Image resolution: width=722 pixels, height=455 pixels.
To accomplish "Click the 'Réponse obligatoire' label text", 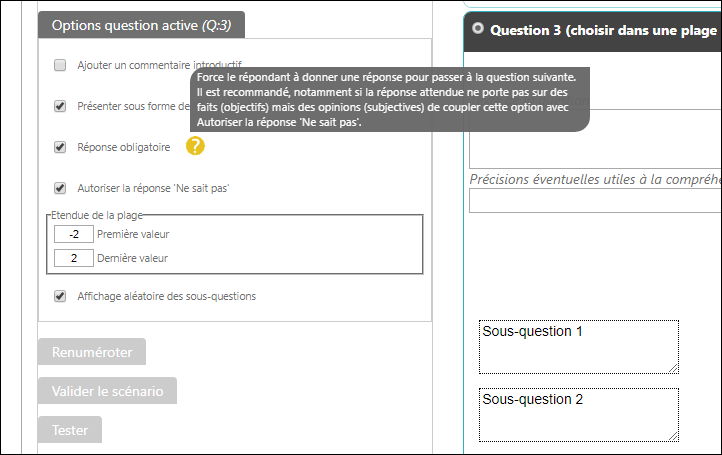I will (x=123, y=147).
